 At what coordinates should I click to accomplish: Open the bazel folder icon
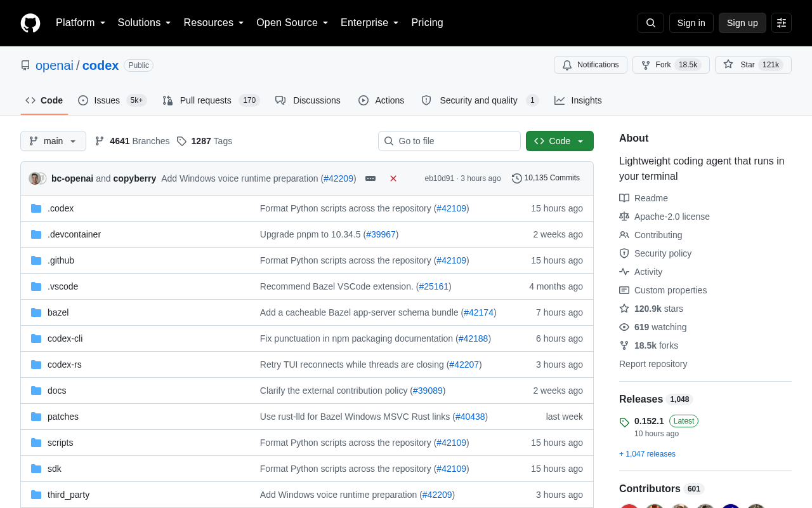(36, 312)
